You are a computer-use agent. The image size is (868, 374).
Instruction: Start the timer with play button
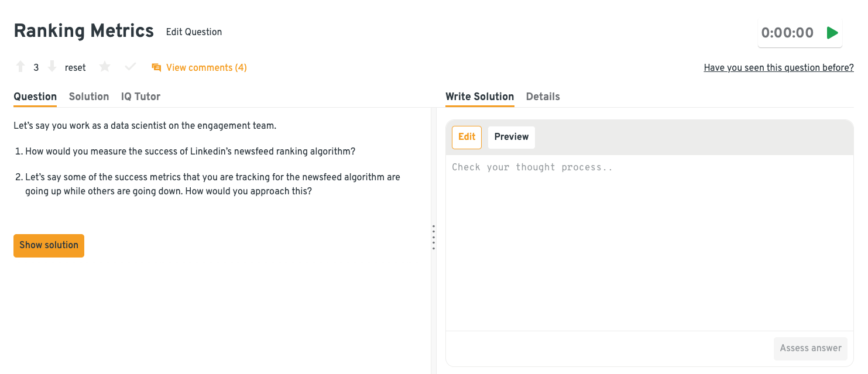832,33
